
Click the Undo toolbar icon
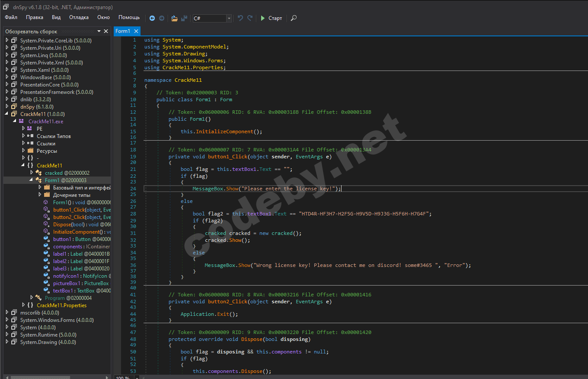coord(240,18)
